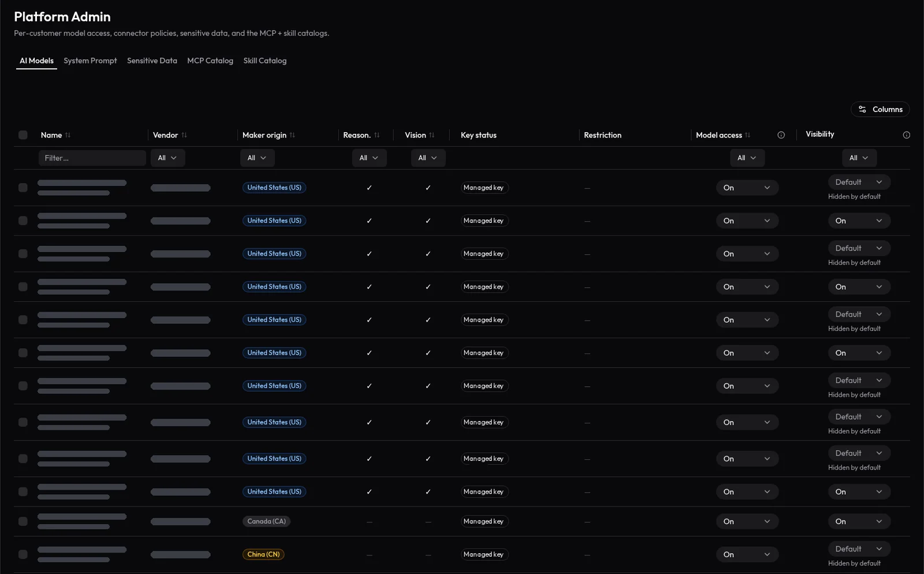This screenshot has height=574, width=924.
Task: Toggle sorting on the Reason. column icon
Action: [377, 135]
